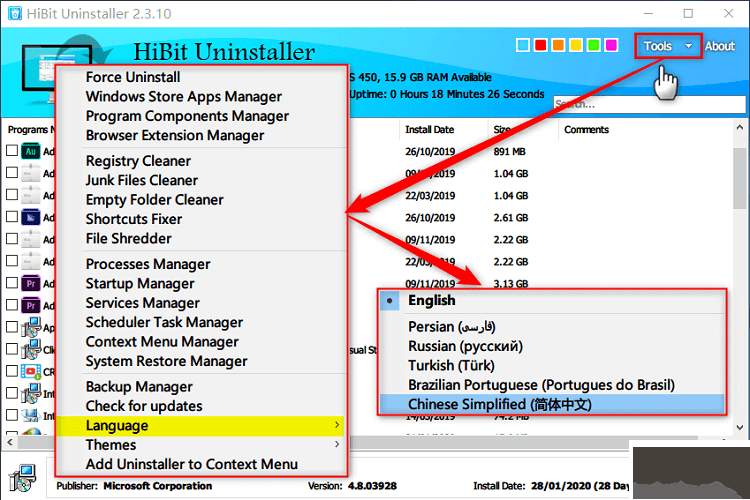750x500 pixels.
Task: Open System Restore Manager
Action: [x=166, y=361]
